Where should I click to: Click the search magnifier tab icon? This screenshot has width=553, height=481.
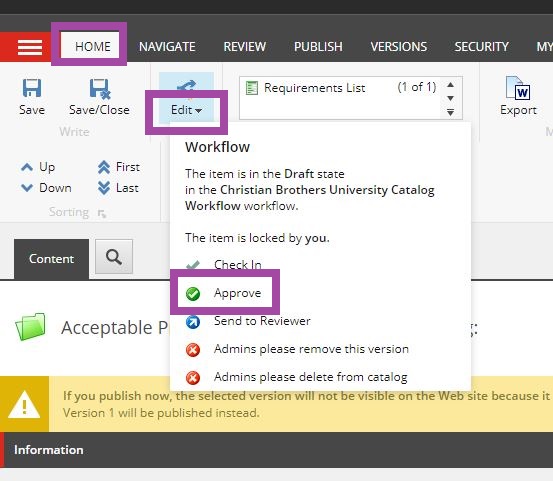[114, 257]
